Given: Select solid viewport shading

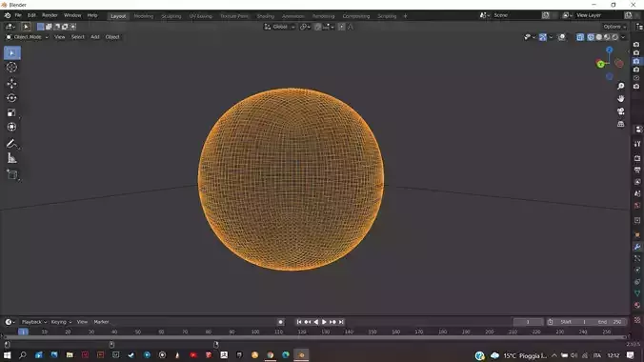Looking at the screenshot, I should [599, 37].
